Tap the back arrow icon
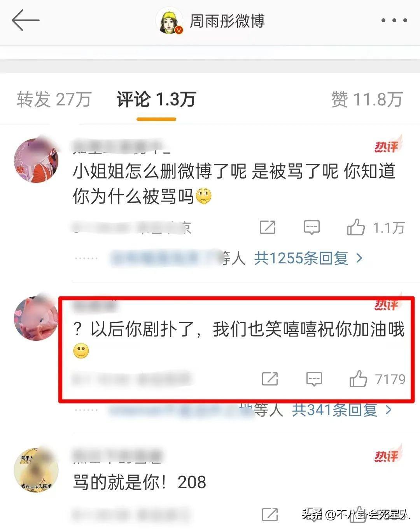This screenshot has height=529, width=420. tap(26, 20)
